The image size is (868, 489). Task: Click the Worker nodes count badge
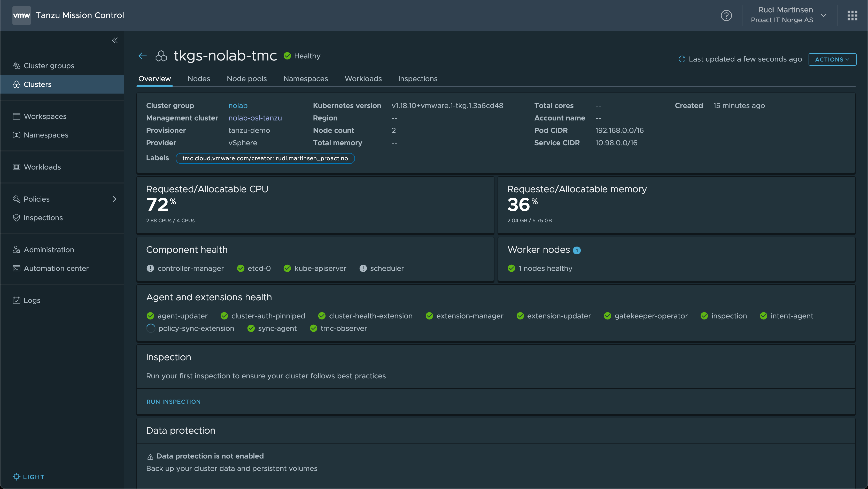click(577, 250)
